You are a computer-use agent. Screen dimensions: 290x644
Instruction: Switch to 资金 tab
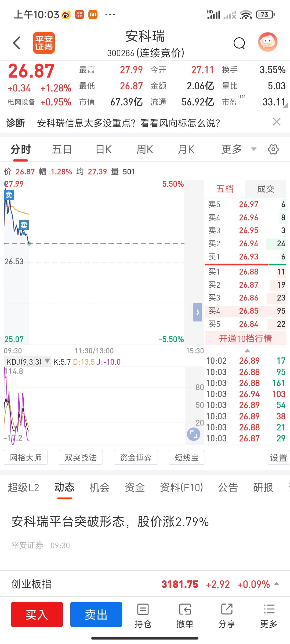135,488
